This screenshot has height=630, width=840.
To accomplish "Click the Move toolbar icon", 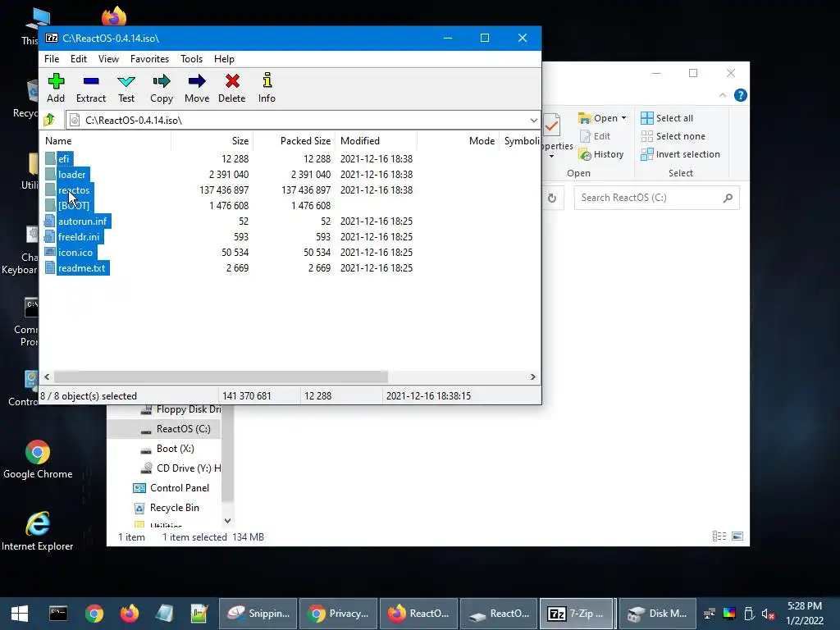I will 197,88.
